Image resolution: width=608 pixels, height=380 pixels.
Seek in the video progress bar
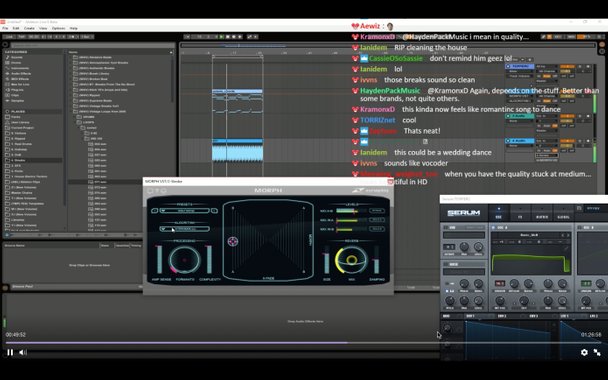[303, 343]
